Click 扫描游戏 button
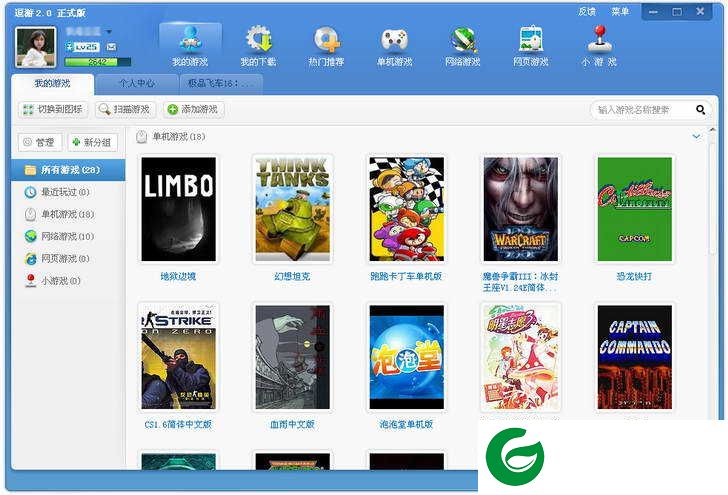This screenshot has height=495, width=728. click(x=125, y=110)
